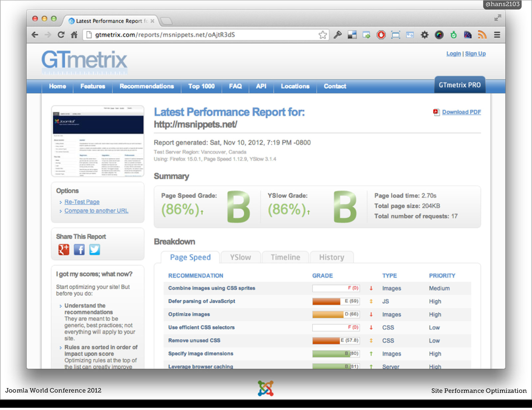Share the report on Twitter
Screen dimensions: 532x410
[94, 249]
